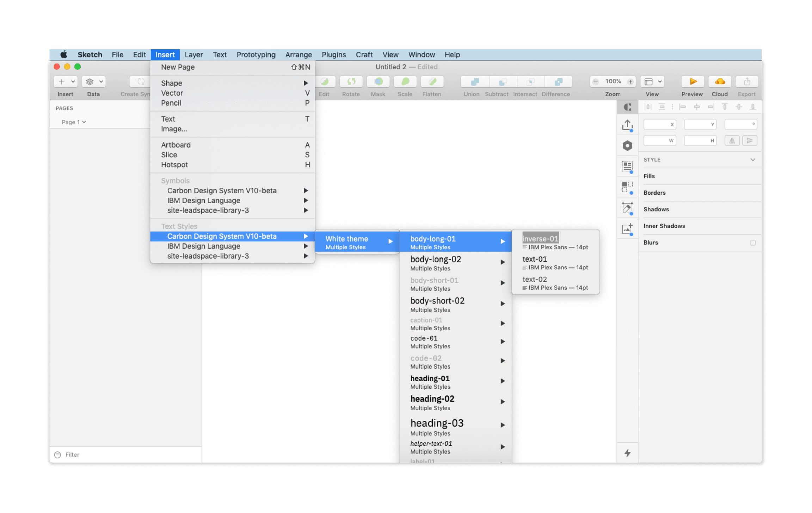
Task: Flip the selection horizontally
Action: click(x=732, y=140)
